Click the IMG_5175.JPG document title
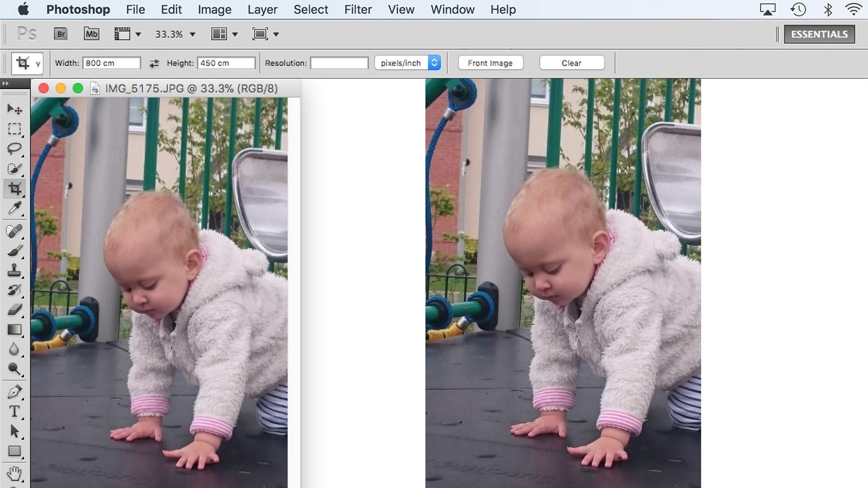The height and width of the screenshot is (488, 868). coord(192,88)
